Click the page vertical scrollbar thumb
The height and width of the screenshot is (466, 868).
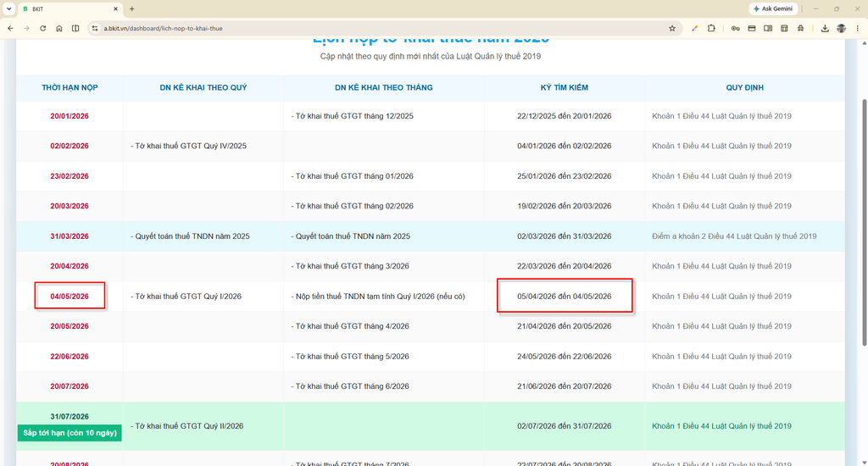[x=864, y=223]
